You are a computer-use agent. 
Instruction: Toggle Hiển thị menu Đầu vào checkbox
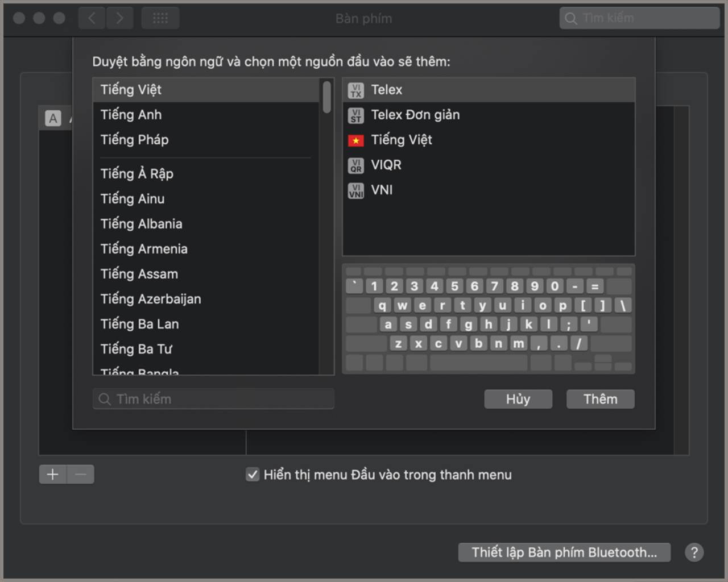[253, 474]
